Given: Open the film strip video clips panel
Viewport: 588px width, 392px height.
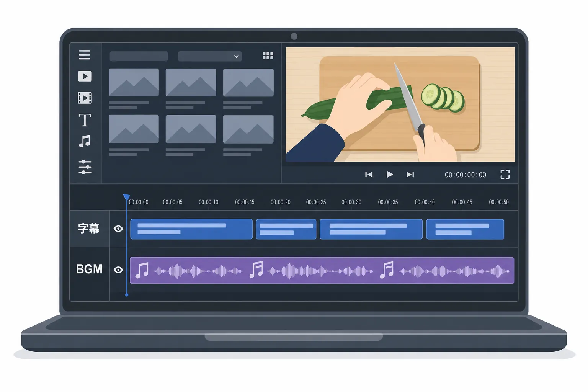Looking at the screenshot, I should (85, 98).
